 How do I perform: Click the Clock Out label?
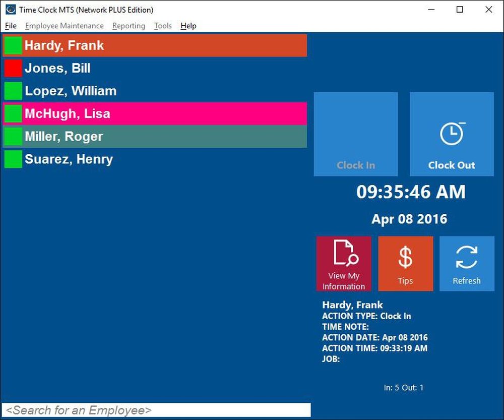point(452,165)
